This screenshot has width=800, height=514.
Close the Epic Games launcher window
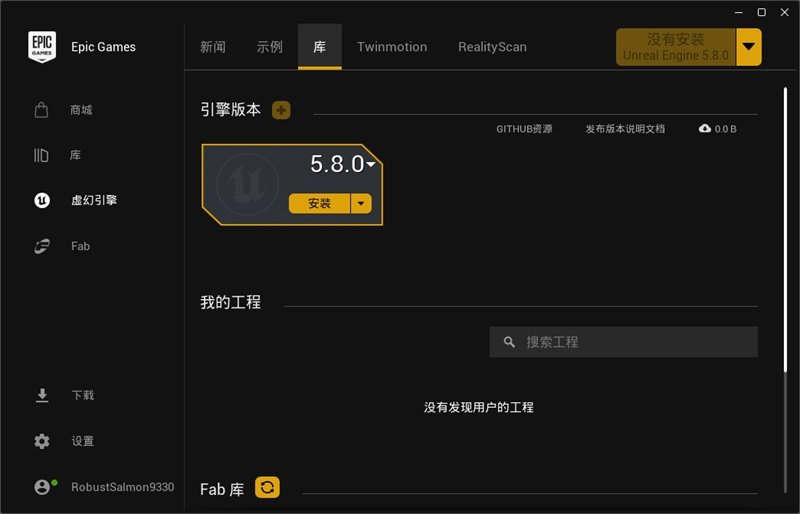tap(785, 12)
